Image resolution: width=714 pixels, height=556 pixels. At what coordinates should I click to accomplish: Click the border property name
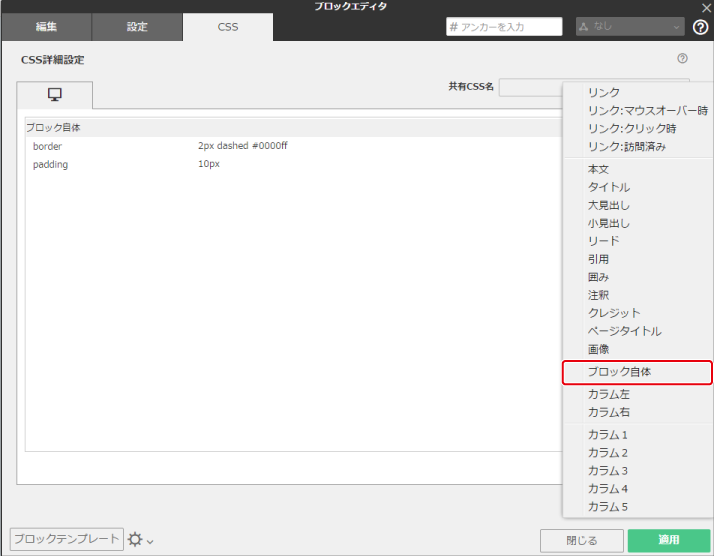pyautogui.click(x=47, y=146)
